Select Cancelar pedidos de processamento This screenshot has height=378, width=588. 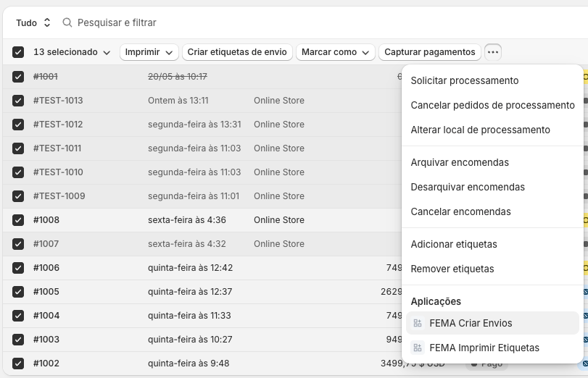492,105
